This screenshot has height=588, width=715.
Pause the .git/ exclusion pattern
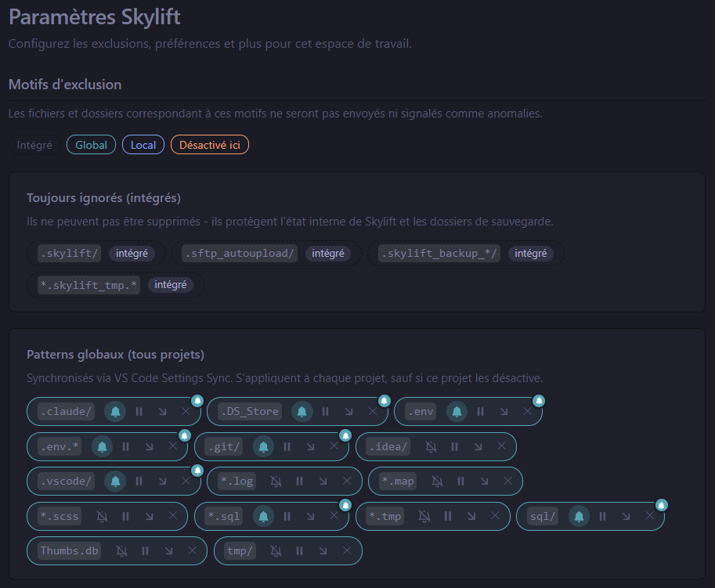point(287,447)
